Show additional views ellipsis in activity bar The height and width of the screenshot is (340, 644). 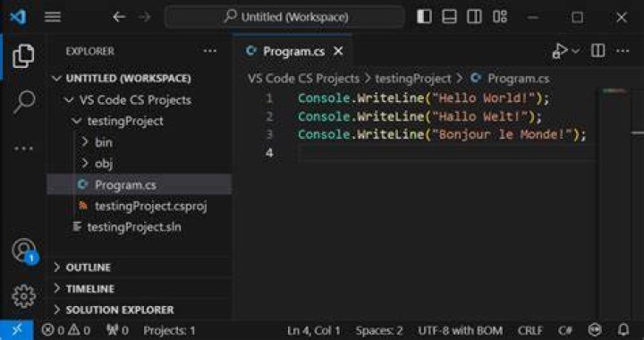coord(24,149)
